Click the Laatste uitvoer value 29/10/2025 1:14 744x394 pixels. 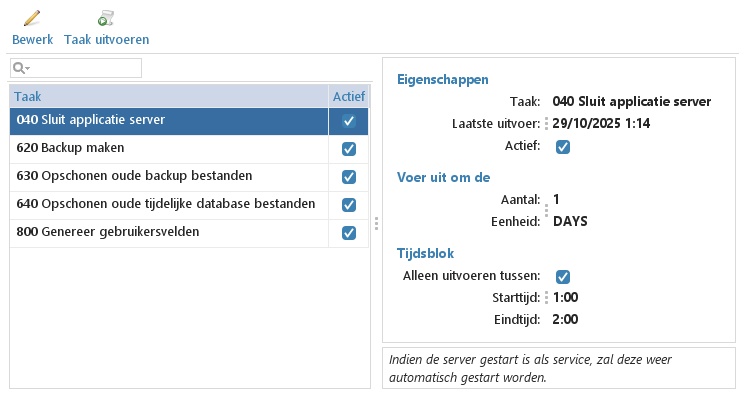pyautogui.click(x=601, y=123)
